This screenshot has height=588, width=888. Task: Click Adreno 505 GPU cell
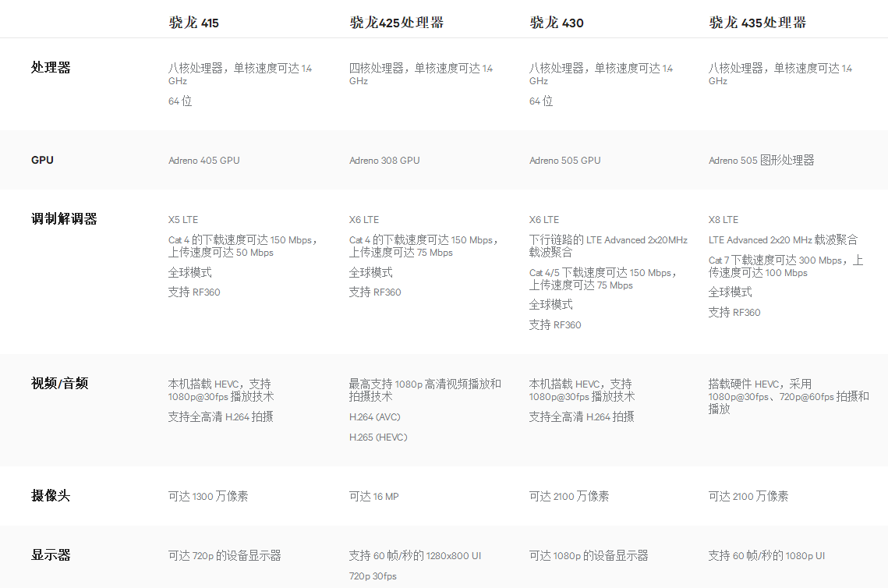564,161
